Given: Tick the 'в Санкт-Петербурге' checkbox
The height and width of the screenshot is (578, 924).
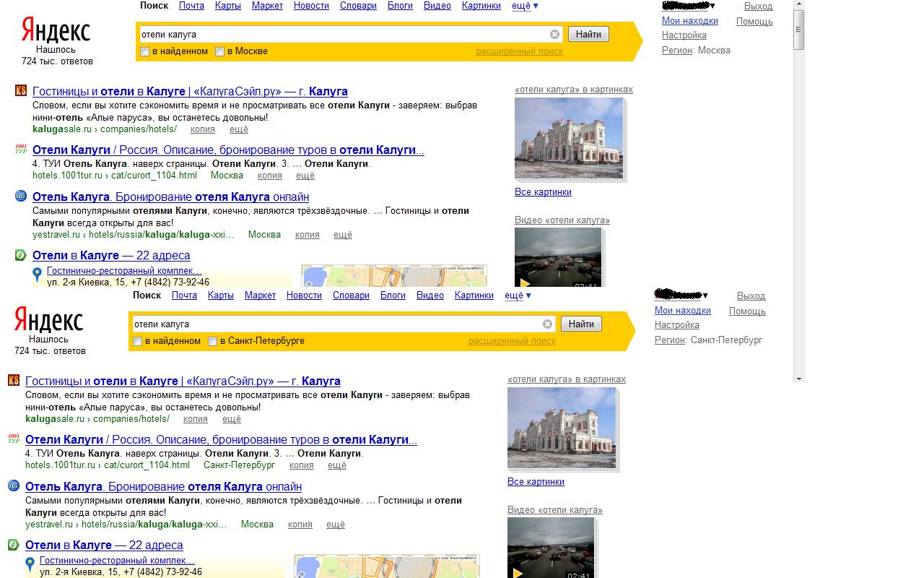Looking at the screenshot, I should point(212,341).
